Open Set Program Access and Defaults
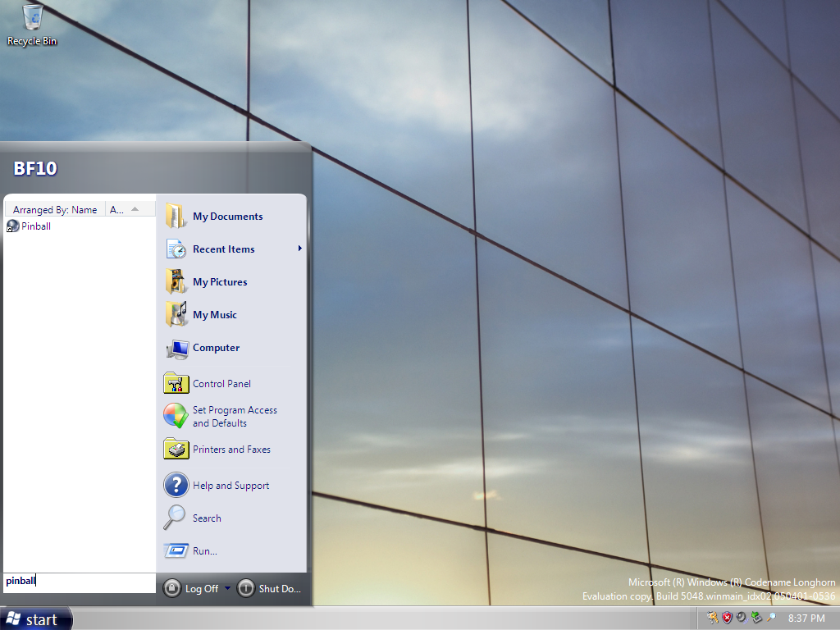This screenshot has width=840, height=630. (x=234, y=417)
